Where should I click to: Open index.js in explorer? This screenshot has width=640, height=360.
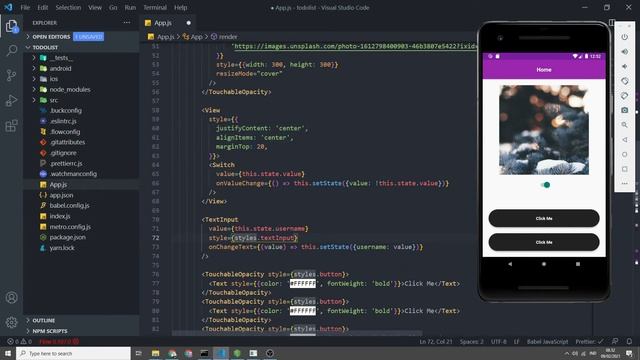coord(60,216)
